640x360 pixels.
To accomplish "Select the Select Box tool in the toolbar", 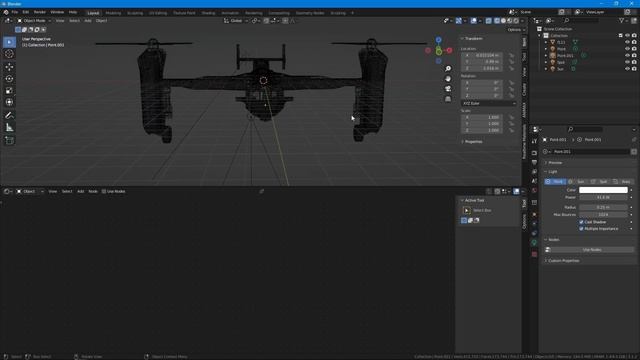I will (9, 42).
